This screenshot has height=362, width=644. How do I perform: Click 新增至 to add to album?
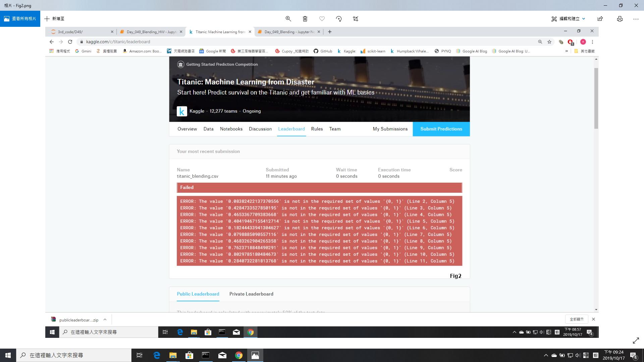[54, 19]
